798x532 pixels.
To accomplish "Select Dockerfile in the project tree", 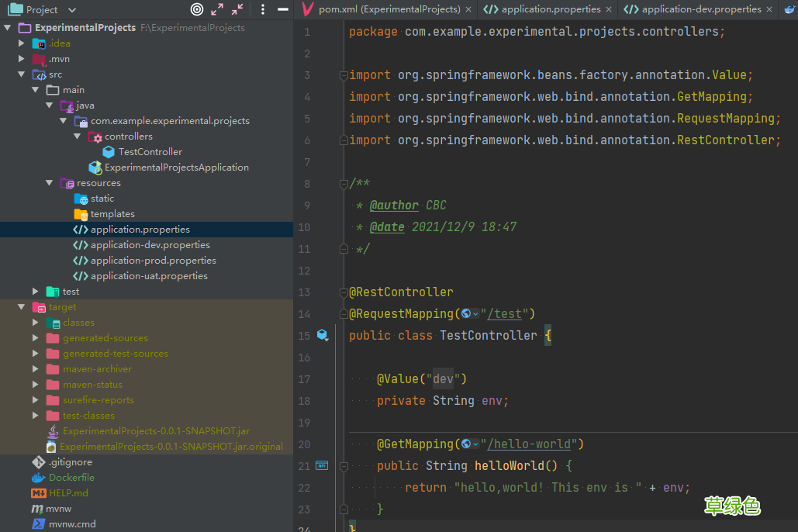I will [x=71, y=478].
